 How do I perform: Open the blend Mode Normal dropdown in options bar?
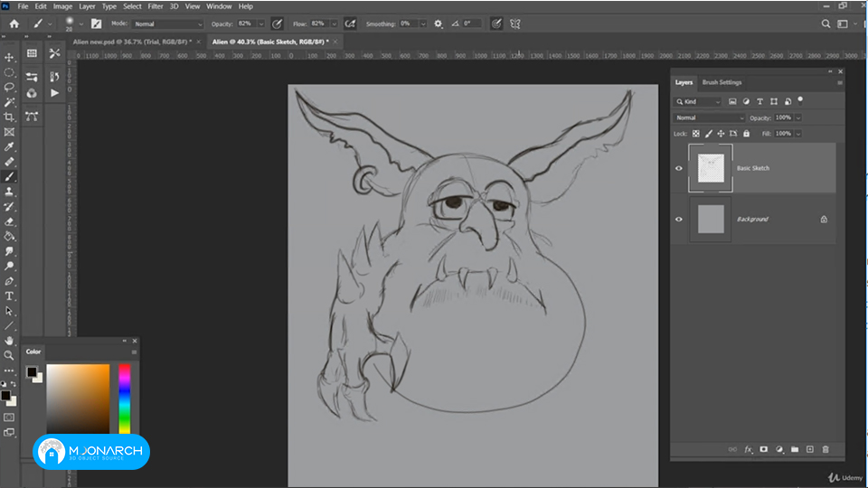point(169,23)
